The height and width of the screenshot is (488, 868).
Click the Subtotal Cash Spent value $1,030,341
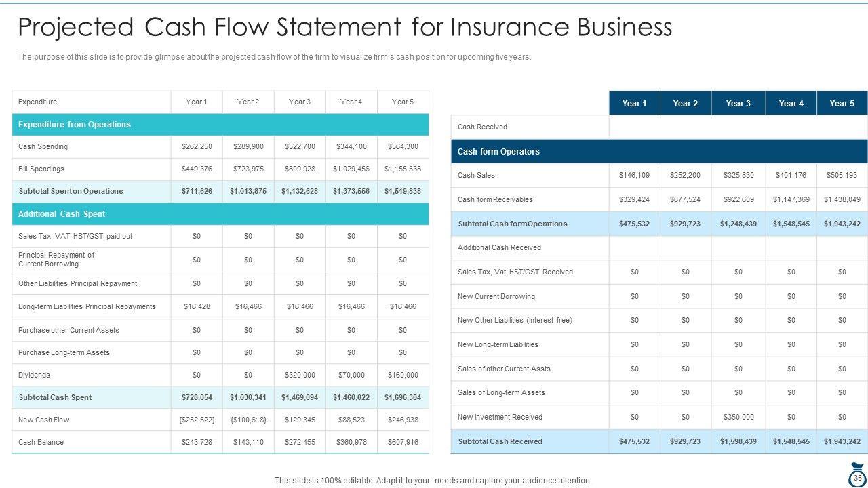(x=248, y=397)
